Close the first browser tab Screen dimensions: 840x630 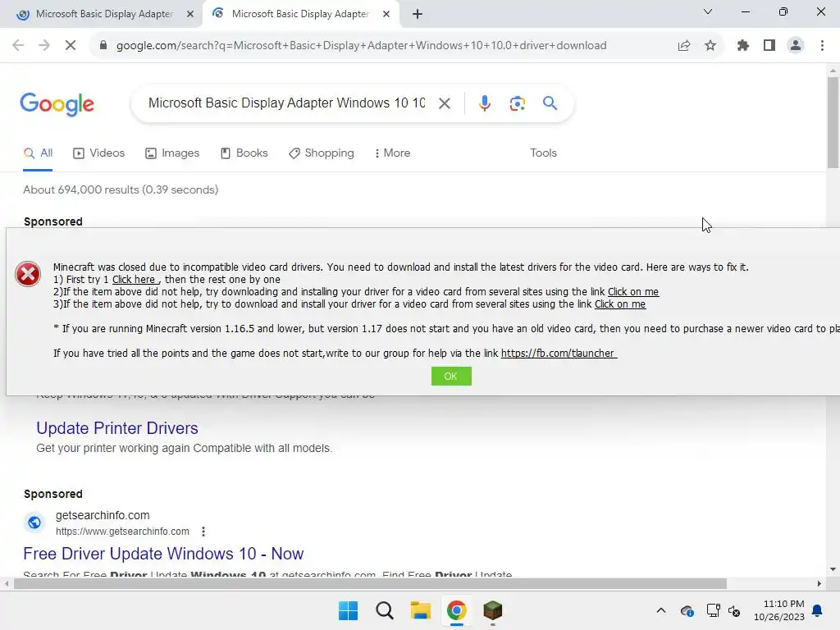[190, 15]
